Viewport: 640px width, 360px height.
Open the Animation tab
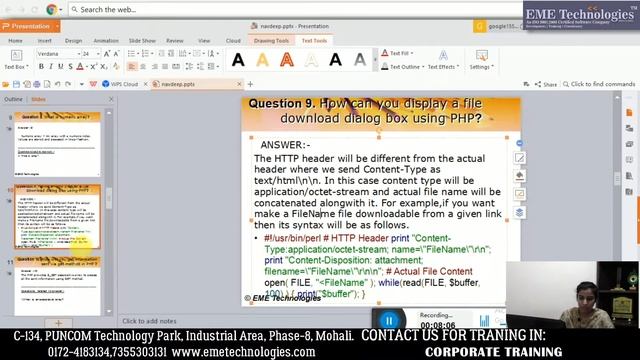pos(106,41)
